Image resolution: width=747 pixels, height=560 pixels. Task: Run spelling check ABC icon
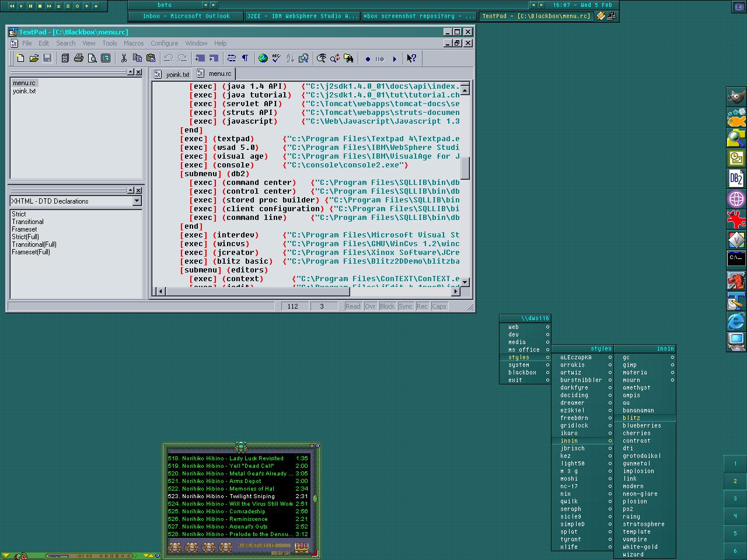(x=277, y=58)
